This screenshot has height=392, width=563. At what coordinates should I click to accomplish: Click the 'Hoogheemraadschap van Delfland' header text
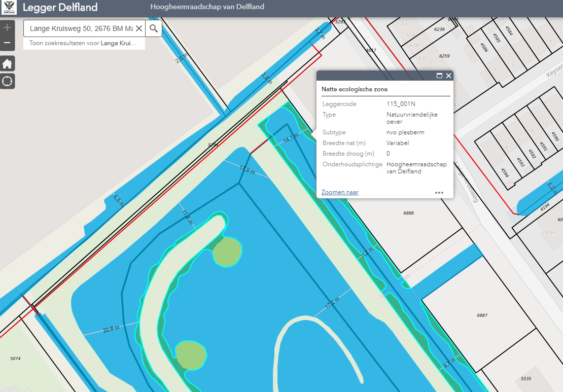coord(207,7)
